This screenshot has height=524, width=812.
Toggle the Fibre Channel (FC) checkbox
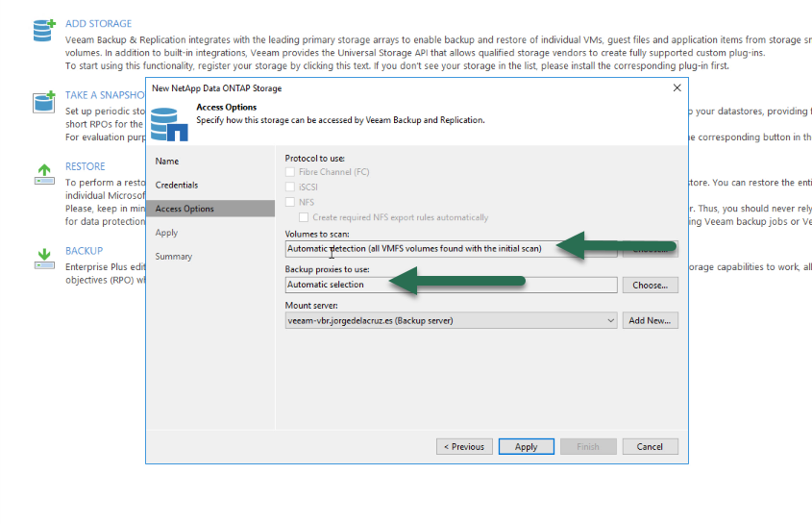tap(290, 171)
